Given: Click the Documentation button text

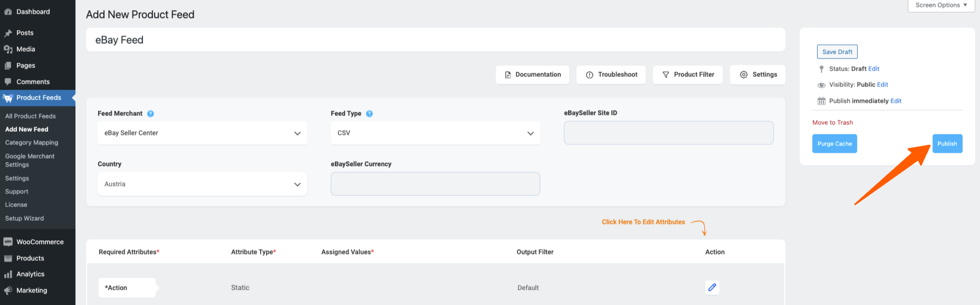Looking at the screenshot, I should (x=538, y=75).
